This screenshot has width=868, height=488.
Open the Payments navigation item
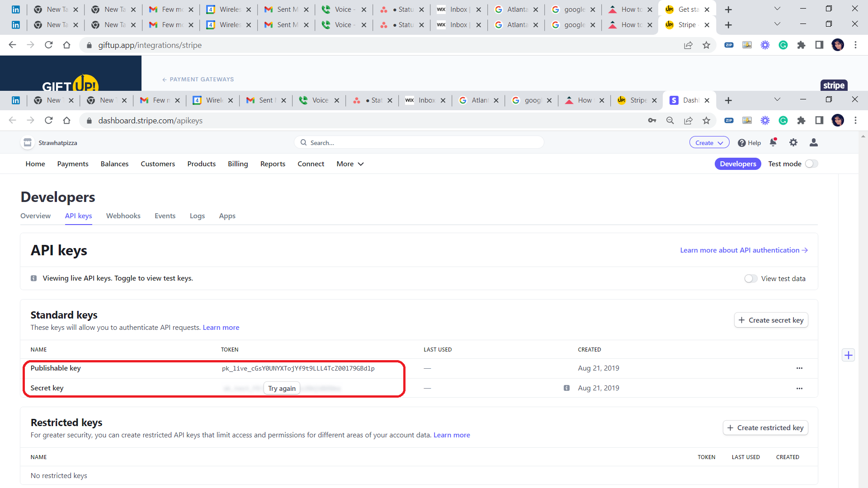point(73,164)
